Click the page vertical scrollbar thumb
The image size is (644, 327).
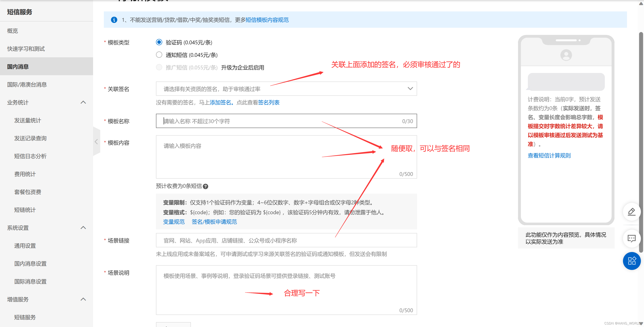click(x=641, y=143)
